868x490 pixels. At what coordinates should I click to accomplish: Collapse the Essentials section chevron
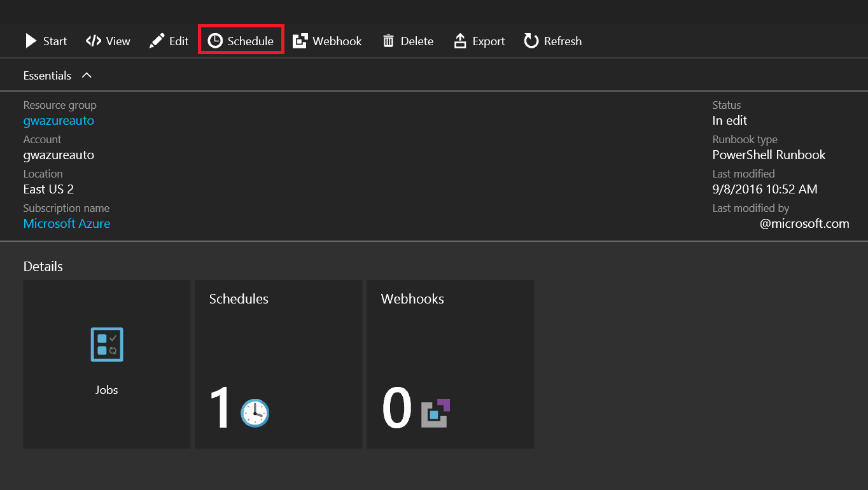point(87,75)
